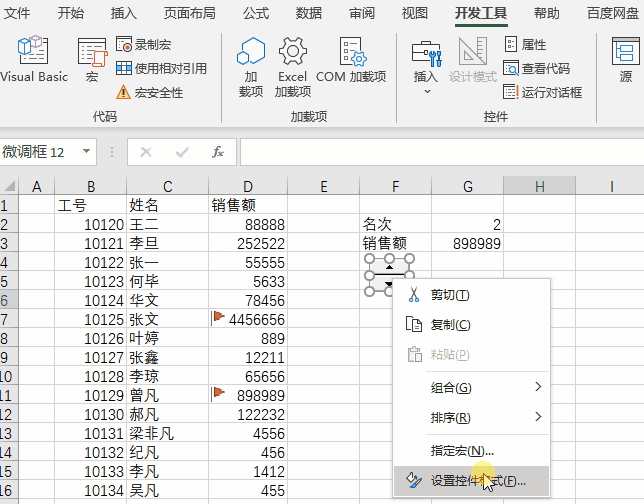
Task: Click the formula bar confirm checkmark
Action: tap(182, 152)
